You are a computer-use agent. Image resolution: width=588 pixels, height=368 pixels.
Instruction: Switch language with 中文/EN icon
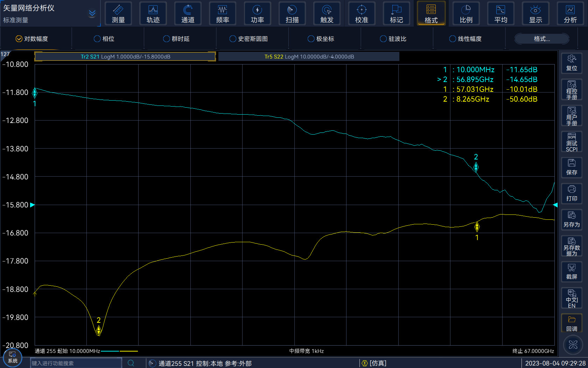(572, 298)
